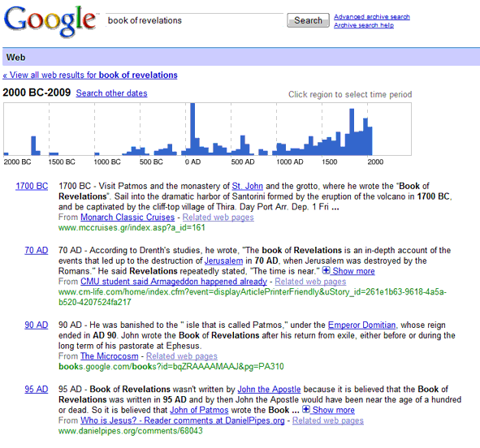Click the Web section header
Screen dimensions: 480x448
[16, 57]
